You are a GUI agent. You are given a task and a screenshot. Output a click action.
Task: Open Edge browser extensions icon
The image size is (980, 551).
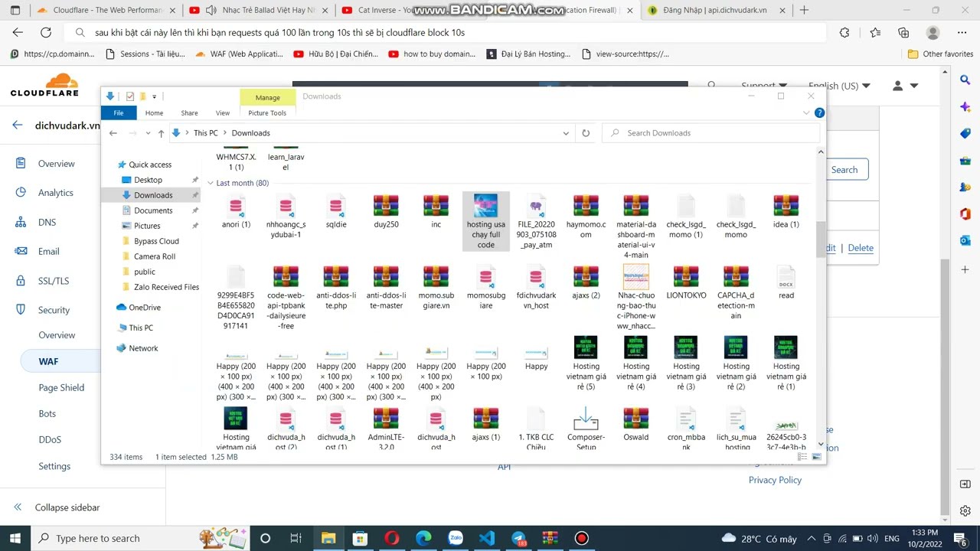(x=844, y=33)
